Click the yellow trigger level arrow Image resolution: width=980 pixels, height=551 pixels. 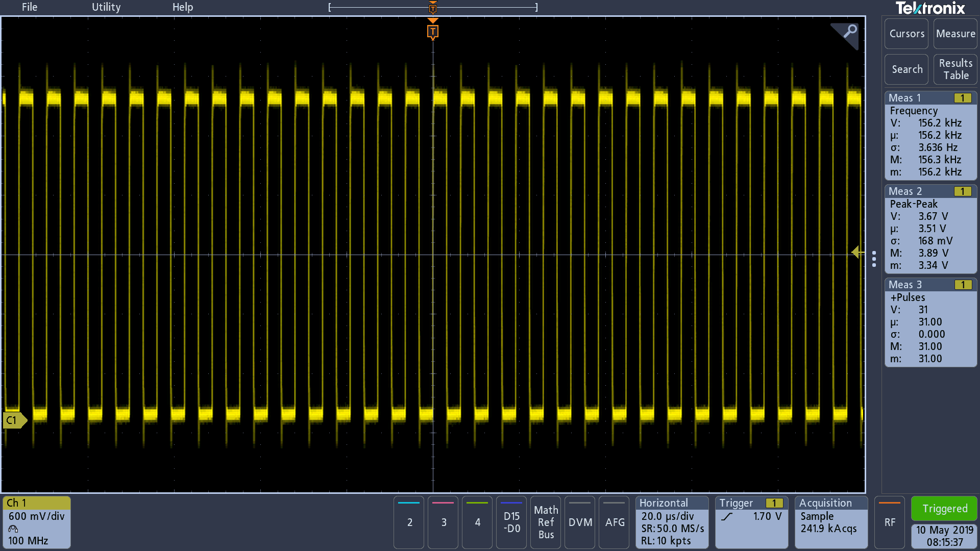click(856, 252)
